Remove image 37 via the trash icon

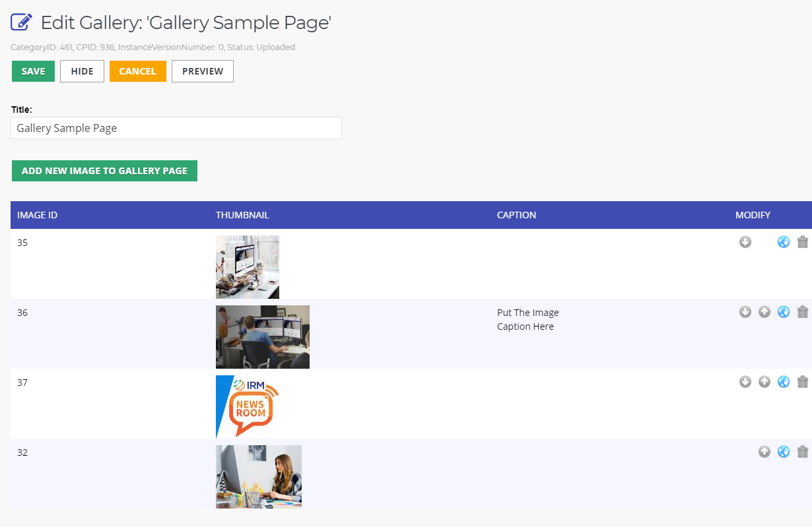803,382
